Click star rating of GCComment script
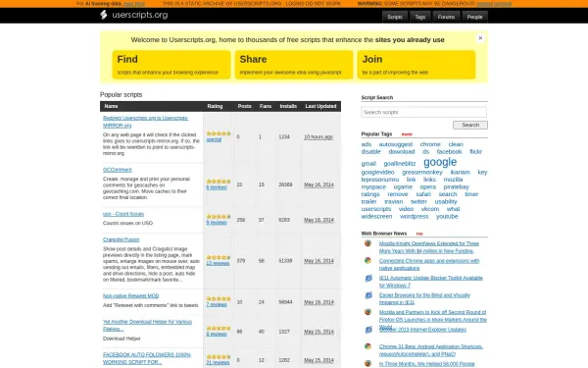588x368 pixels. pos(219,181)
